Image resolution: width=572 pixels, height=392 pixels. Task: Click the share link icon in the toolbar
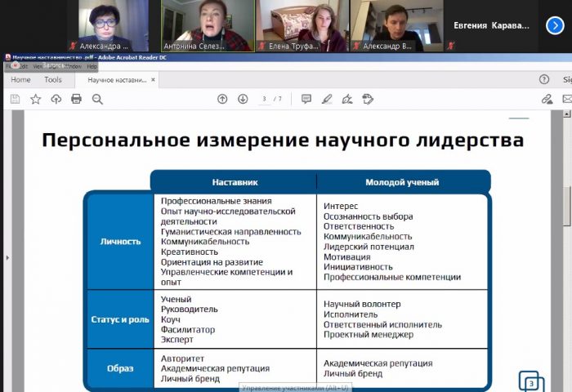[547, 99]
